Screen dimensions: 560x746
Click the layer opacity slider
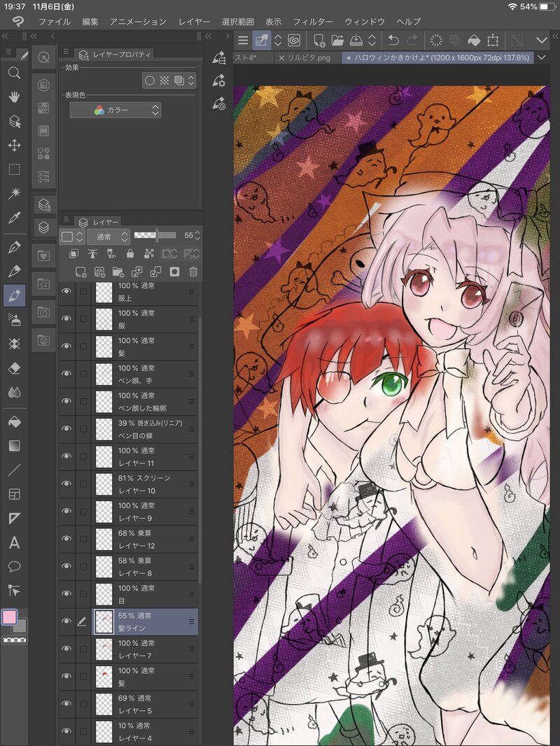[x=155, y=235]
